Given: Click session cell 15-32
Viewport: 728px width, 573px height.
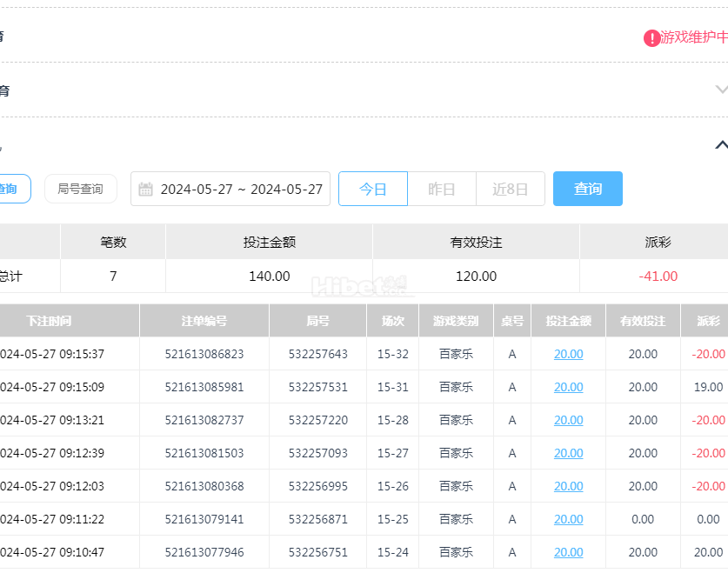Looking at the screenshot, I should pos(393,354).
